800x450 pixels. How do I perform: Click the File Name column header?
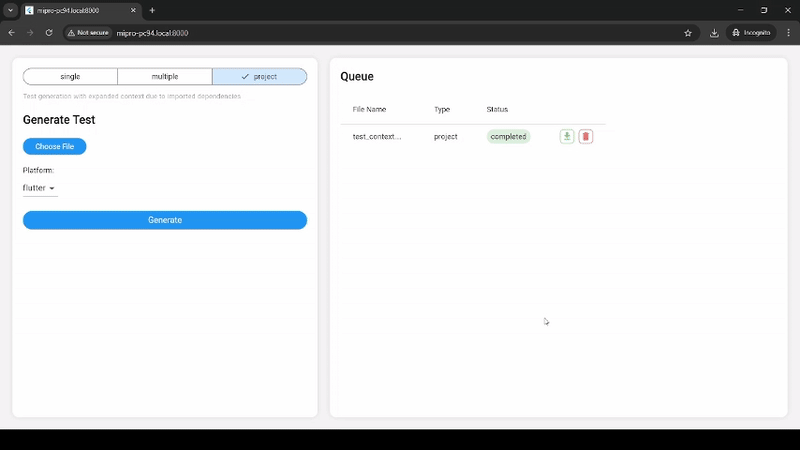tap(369, 109)
